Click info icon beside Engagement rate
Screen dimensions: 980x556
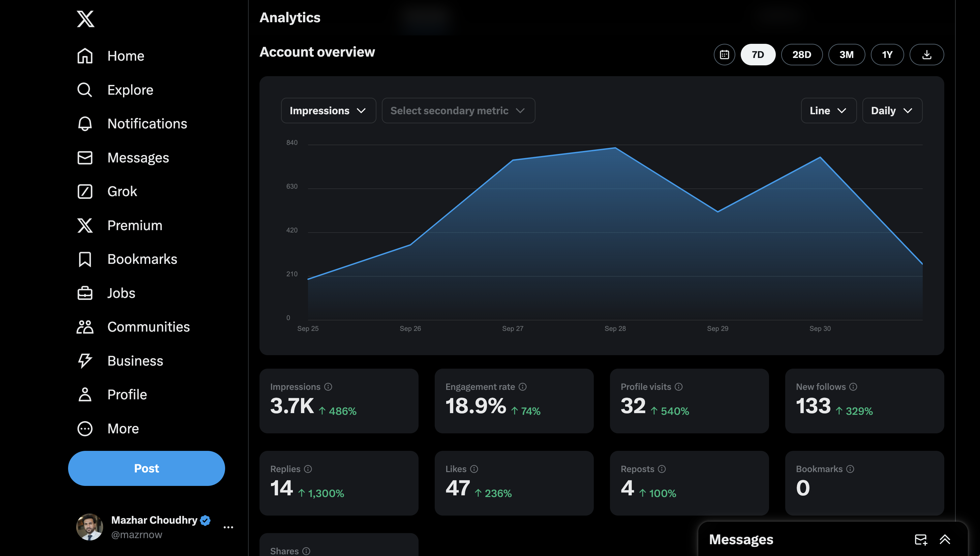tap(522, 387)
